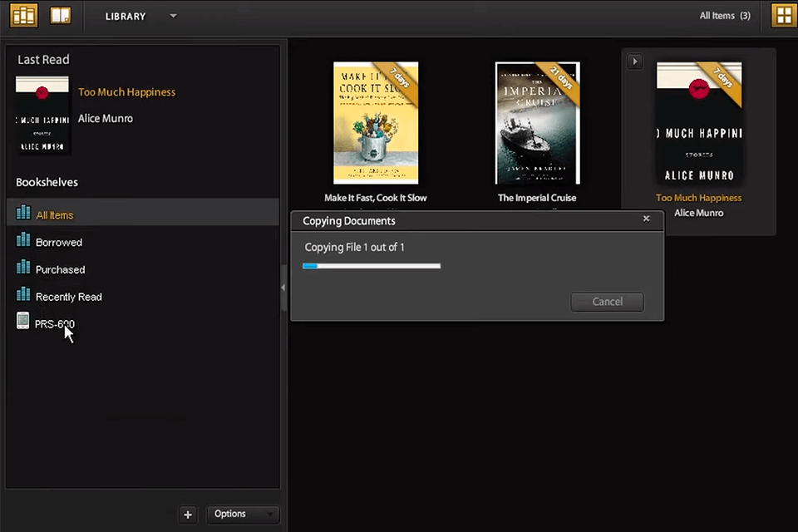Click the All Items (3) count label

[725, 16]
